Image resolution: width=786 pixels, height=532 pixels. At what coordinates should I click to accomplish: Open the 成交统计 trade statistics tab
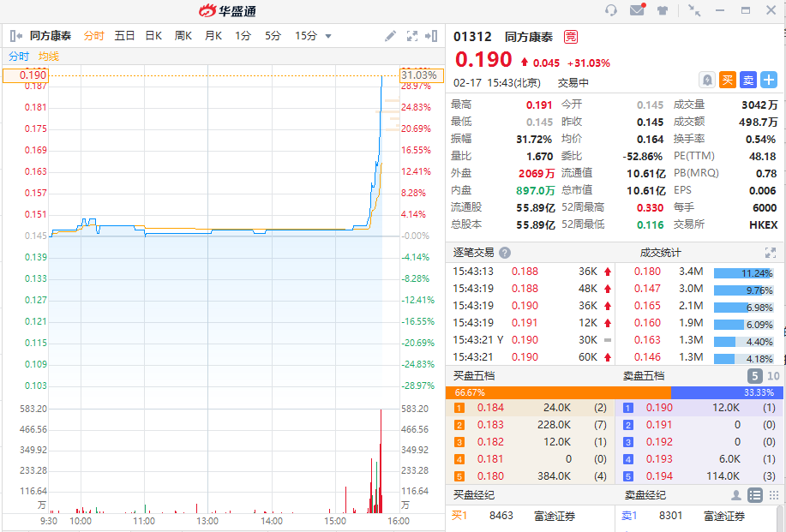click(660, 253)
